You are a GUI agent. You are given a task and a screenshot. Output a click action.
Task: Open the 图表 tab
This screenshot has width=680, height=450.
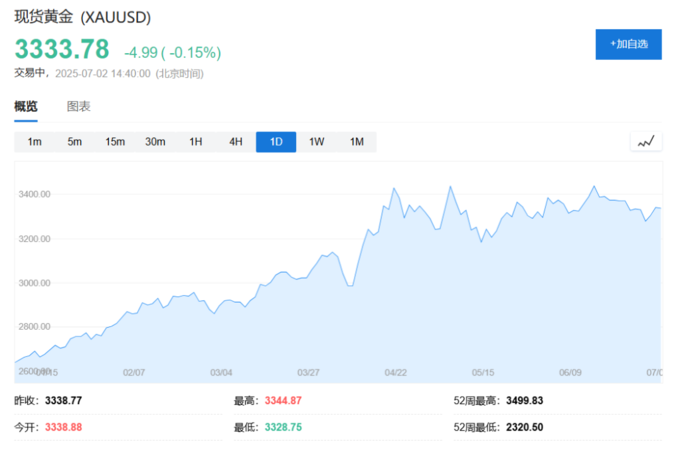79,106
